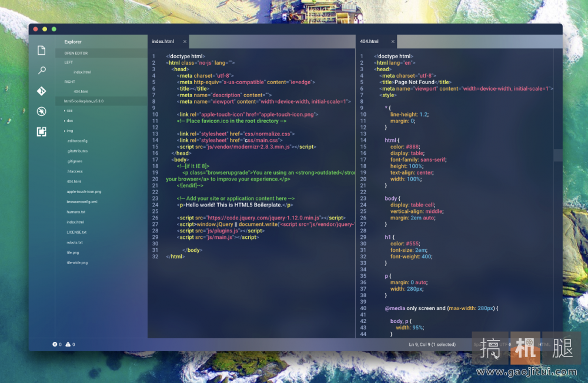This screenshot has width=588, height=383.
Task: Open the Explorer files icon in activity bar
Action: click(x=42, y=50)
